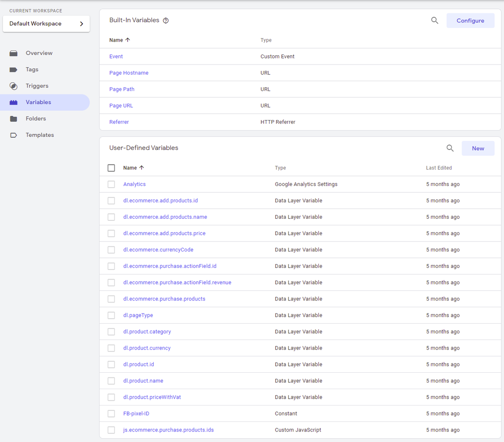This screenshot has width=504, height=442.
Task: Open the Event built-in variable
Action: [x=116, y=57]
